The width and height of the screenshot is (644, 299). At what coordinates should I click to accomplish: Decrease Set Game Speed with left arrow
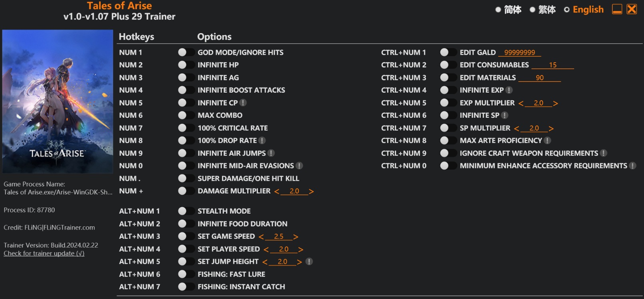coord(261,237)
